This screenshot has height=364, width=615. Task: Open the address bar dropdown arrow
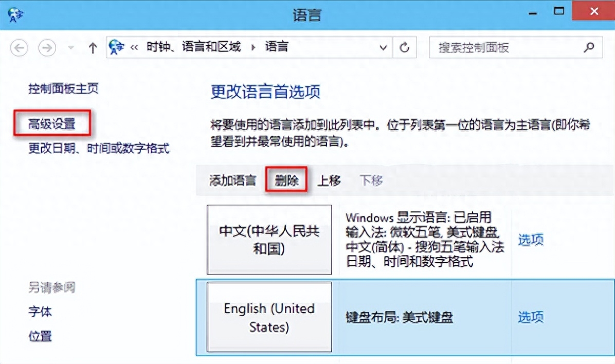[383, 47]
